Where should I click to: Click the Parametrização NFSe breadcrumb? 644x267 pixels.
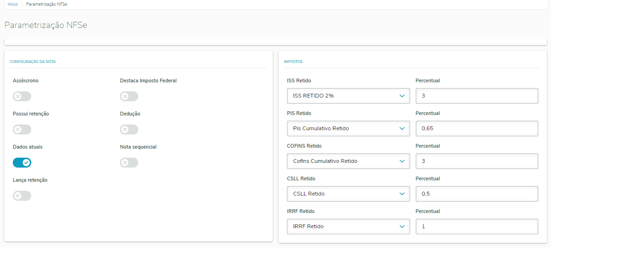click(x=46, y=4)
